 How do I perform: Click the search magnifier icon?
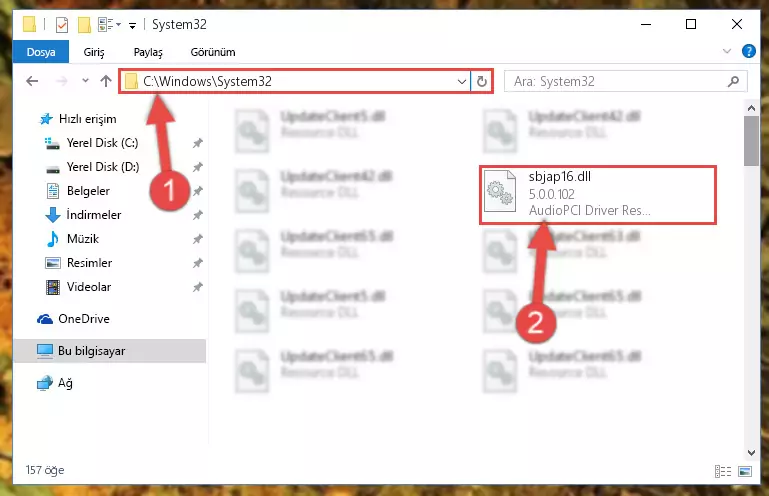click(733, 81)
